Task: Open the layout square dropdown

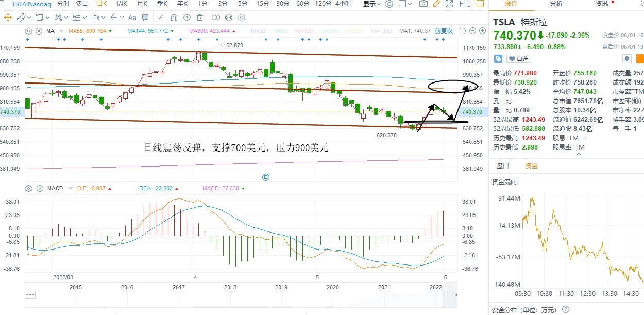Action: (x=405, y=4)
